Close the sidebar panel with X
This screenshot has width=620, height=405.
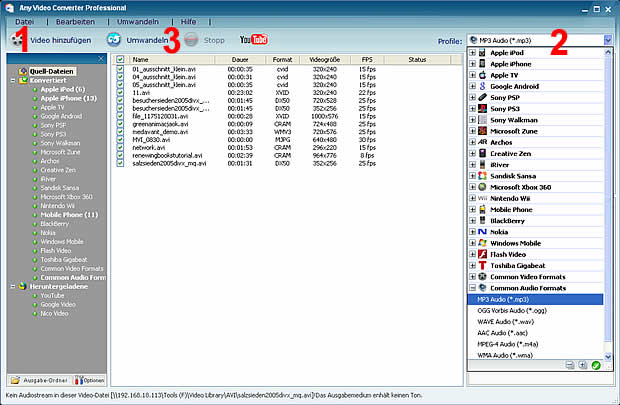pyautogui.click(x=101, y=59)
